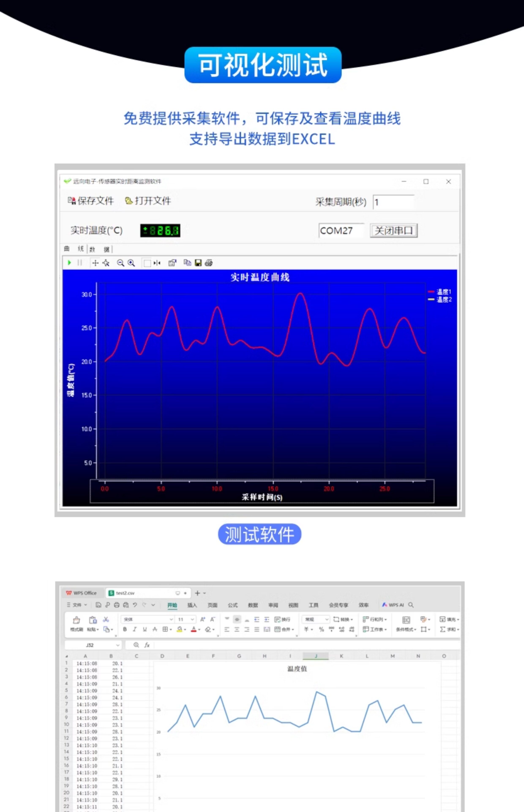Select the crosshair pan tool in the chart toolbar
The height and width of the screenshot is (812, 524).
[95, 263]
